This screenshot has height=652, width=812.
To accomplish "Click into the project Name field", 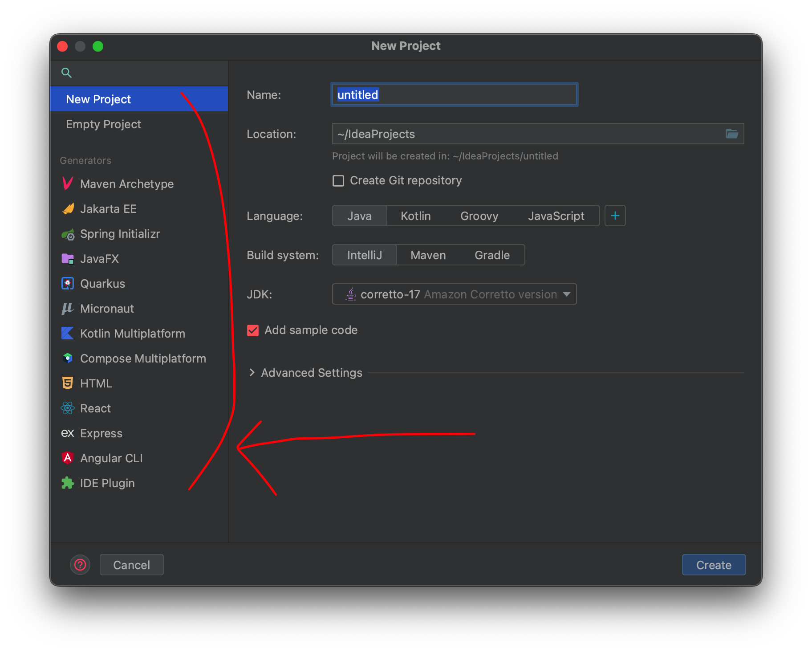I will click(x=455, y=94).
